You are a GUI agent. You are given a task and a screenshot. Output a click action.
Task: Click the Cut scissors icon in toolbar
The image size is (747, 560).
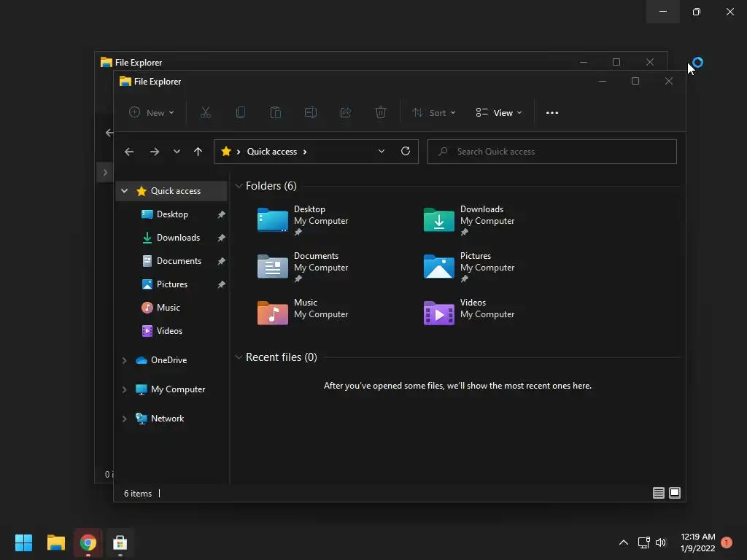(205, 112)
